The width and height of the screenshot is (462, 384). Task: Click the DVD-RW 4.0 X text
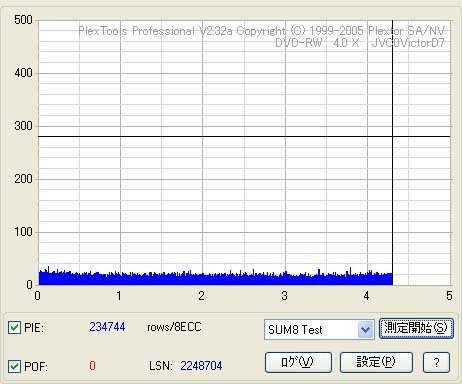[x=317, y=43]
